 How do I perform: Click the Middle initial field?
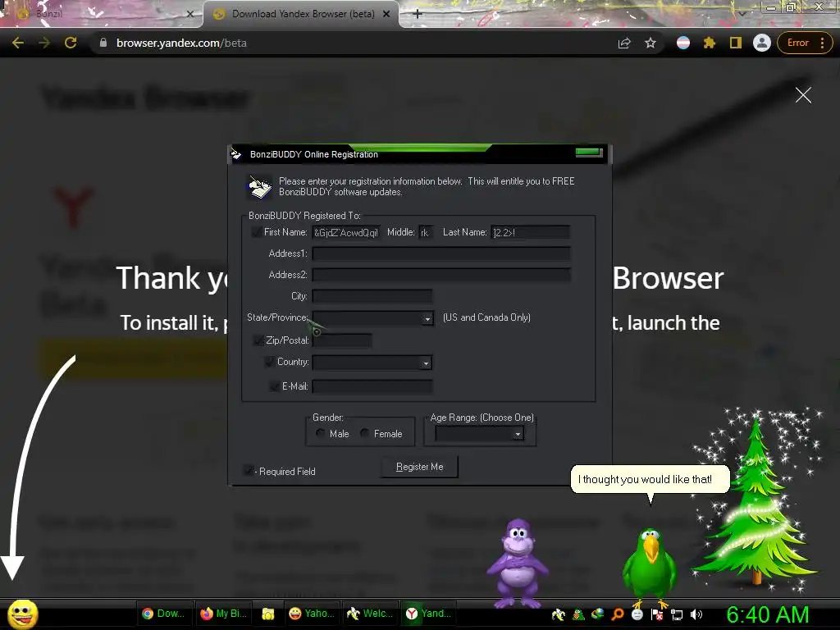(426, 232)
